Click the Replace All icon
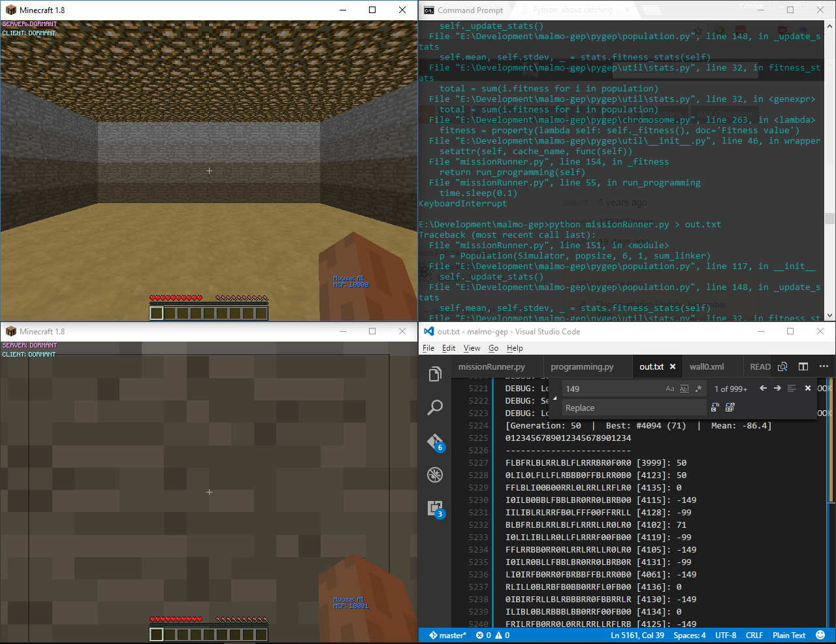The height and width of the screenshot is (644, 836). 730,407
